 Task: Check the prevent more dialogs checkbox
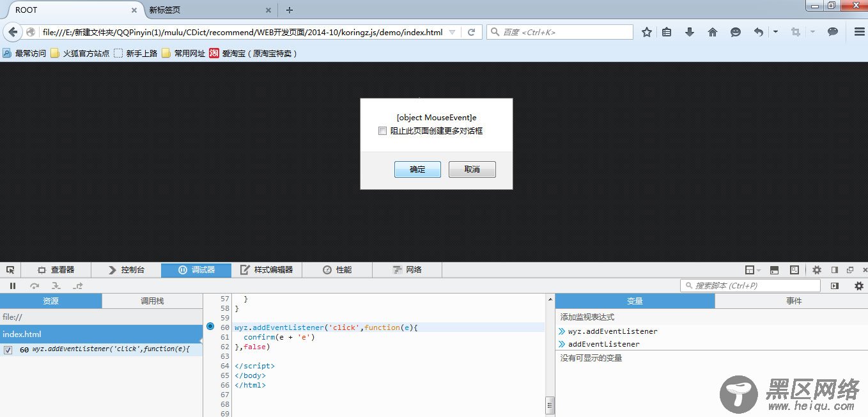[x=382, y=131]
